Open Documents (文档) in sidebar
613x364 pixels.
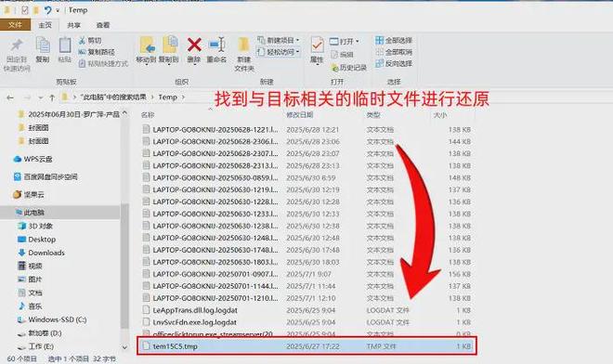tap(30, 292)
